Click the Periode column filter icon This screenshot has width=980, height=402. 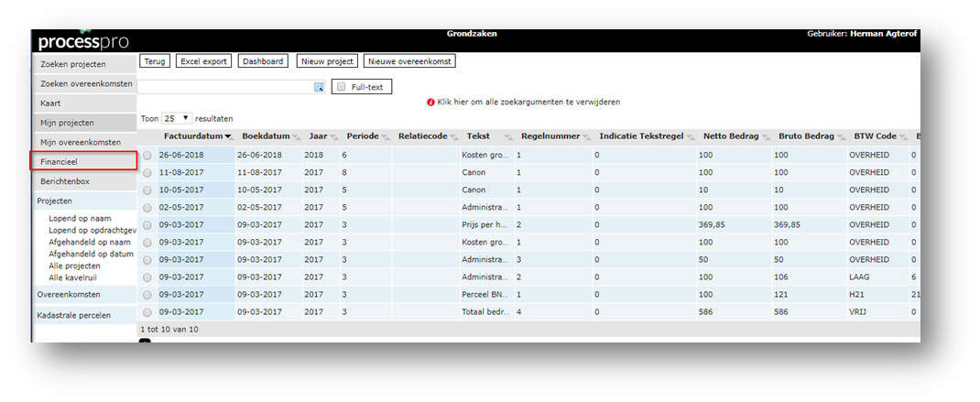(x=386, y=136)
